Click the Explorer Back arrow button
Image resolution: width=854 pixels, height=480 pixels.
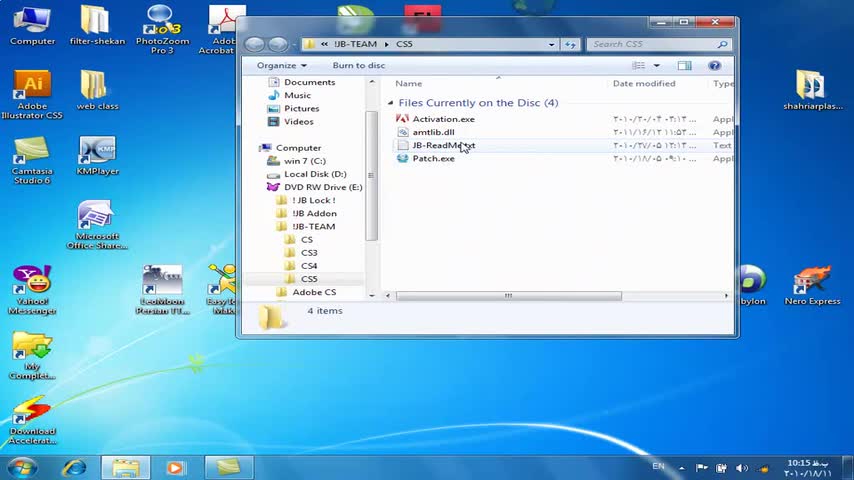254,44
